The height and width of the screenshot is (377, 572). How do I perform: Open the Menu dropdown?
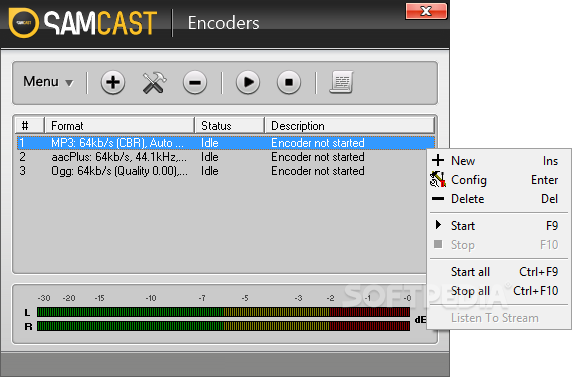pos(48,82)
